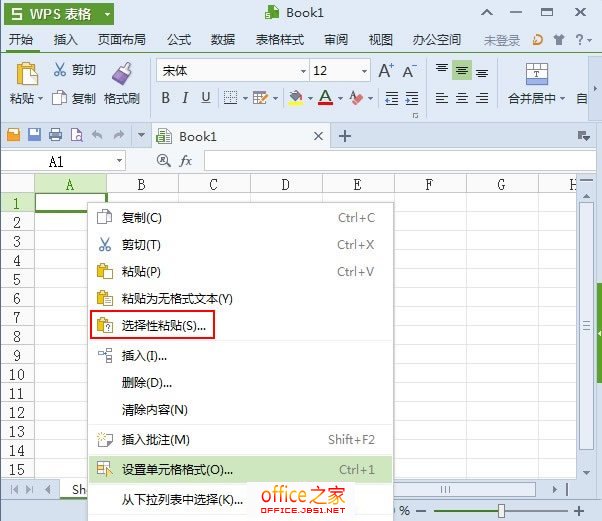The height and width of the screenshot is (521, 602).
Task: Click increase indent icon
Action: pyautogui.click(x=412, y=98)
